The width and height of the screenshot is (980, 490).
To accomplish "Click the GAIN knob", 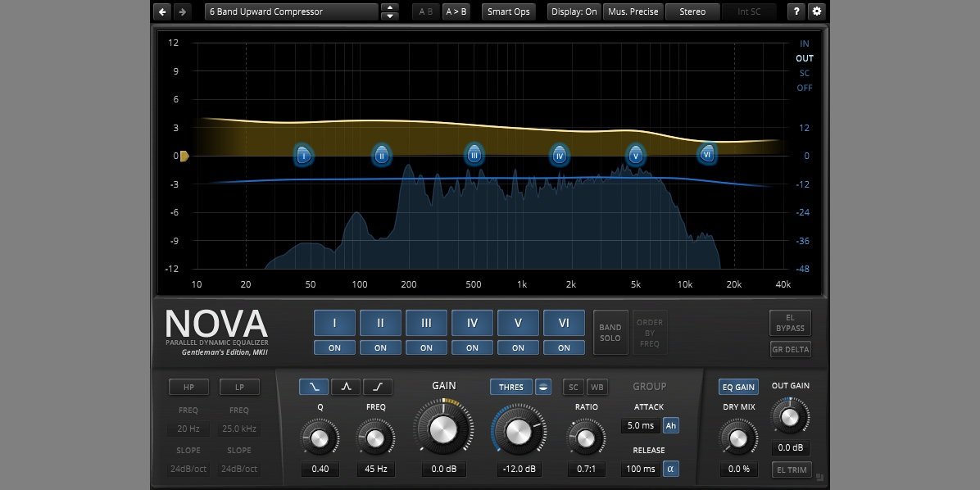I will point(443,429).
